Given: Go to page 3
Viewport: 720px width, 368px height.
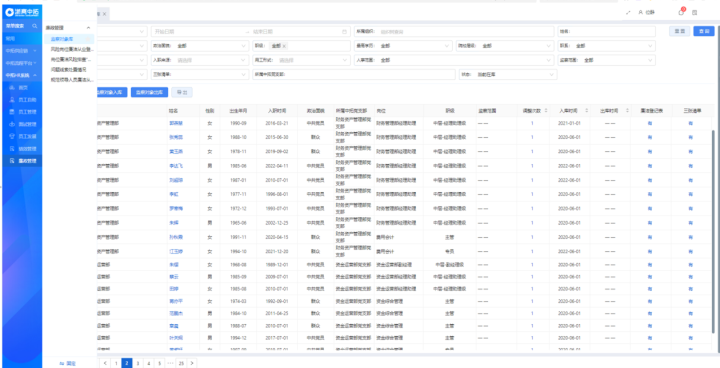Looking at the screenshot, I should coord(138,363).
